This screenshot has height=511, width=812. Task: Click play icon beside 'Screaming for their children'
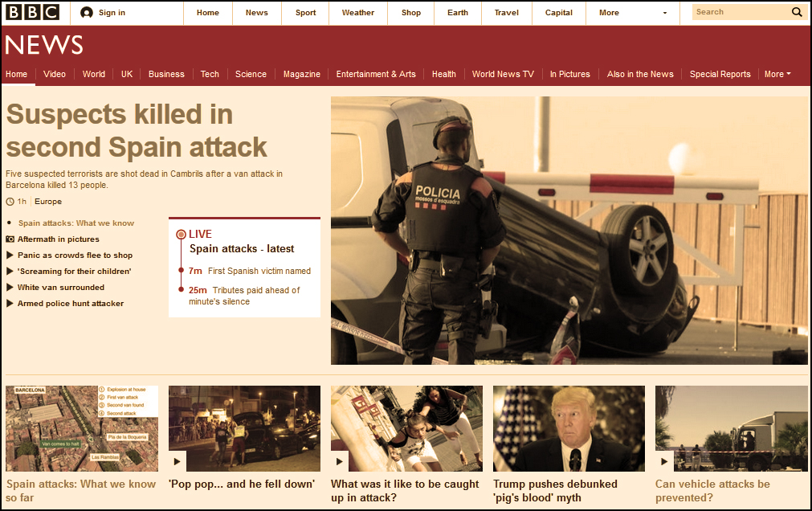tap(10, 272)
